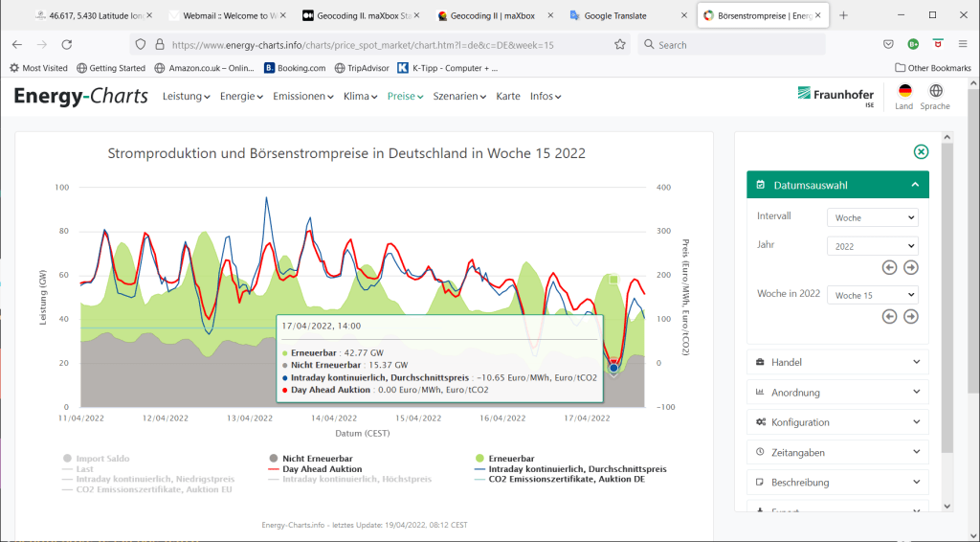The width and height of the screenshot is (980, 542).
Task: Close the chart settings side panel
Action: click(921, 152)
